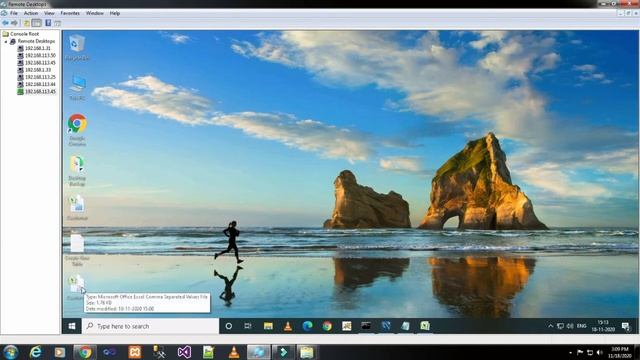Select connection 192.168.113.44 in the tree
The width and height of the screenshot is (640, 360).
(x=40, y=84)
